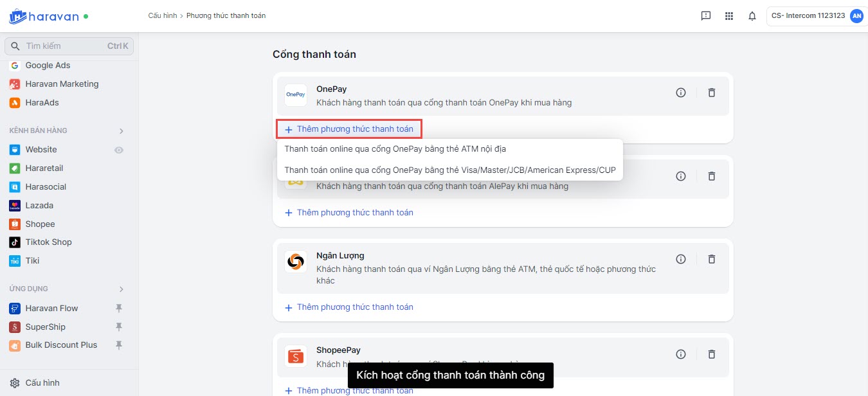The image size is (868, 396).
Task: Delete the OnePay payment gateway
Action: point(712,93)
